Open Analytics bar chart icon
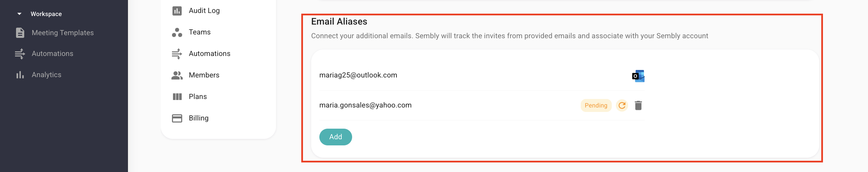Viewport: 868px width, 172px height. pyautogui.click(x=20, y=75)
